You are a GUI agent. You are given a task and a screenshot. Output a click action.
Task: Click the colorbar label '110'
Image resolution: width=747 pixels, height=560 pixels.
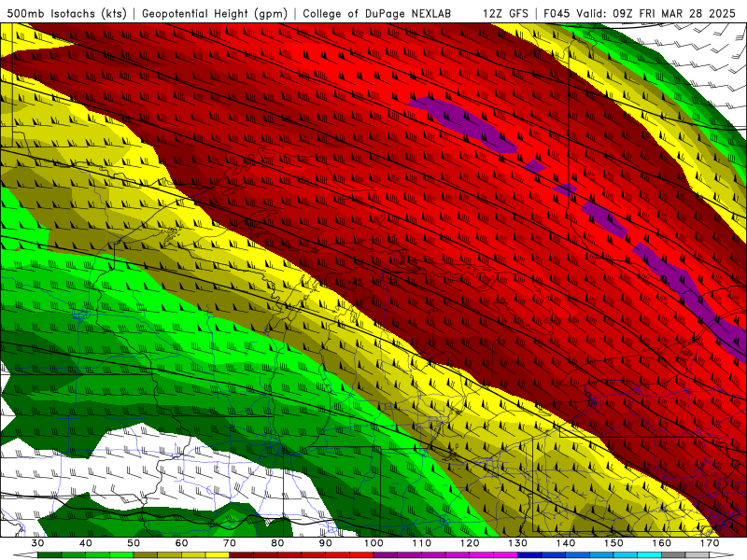(x=422, y=543)
